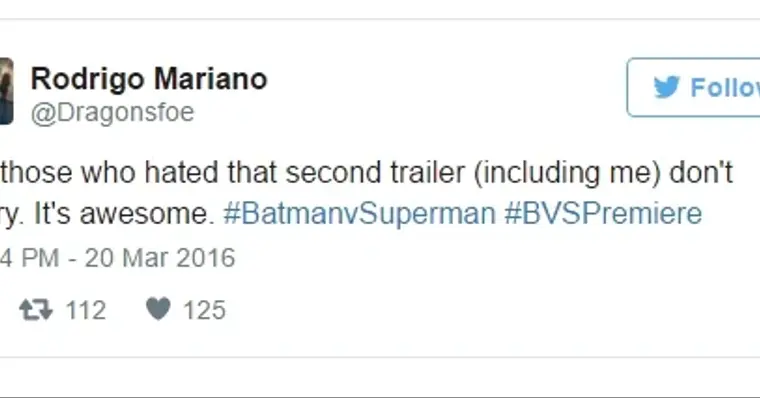760x398 pixels.
Task: Click the tweet text "those who hated"
Action: [109, 173]
